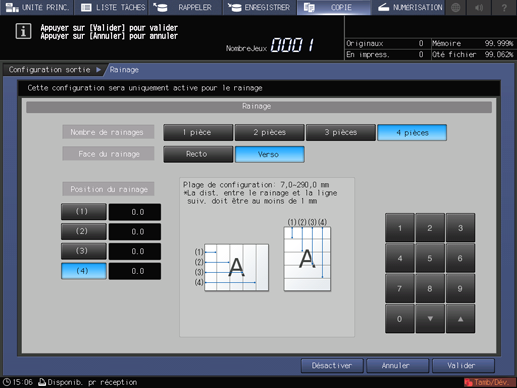Viewport: 517px width, 388px height.
Task: Tap keypad digit 4
Action: point(400,258)
